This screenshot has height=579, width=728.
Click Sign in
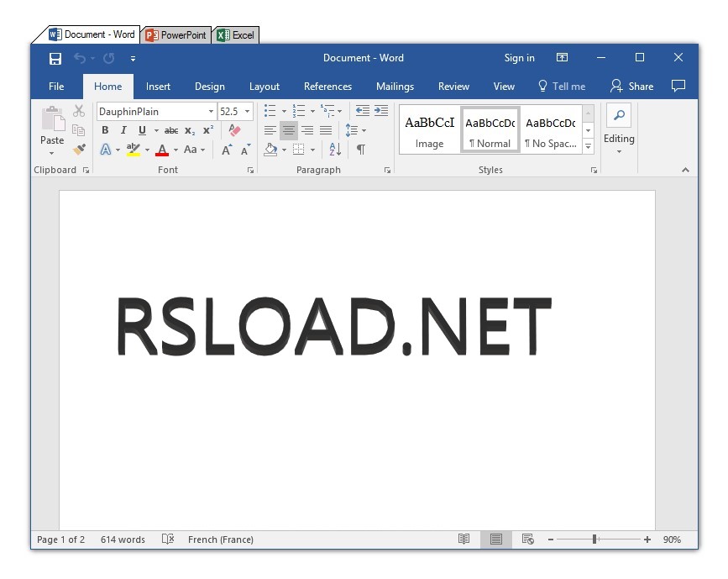(x=519, y=58)
